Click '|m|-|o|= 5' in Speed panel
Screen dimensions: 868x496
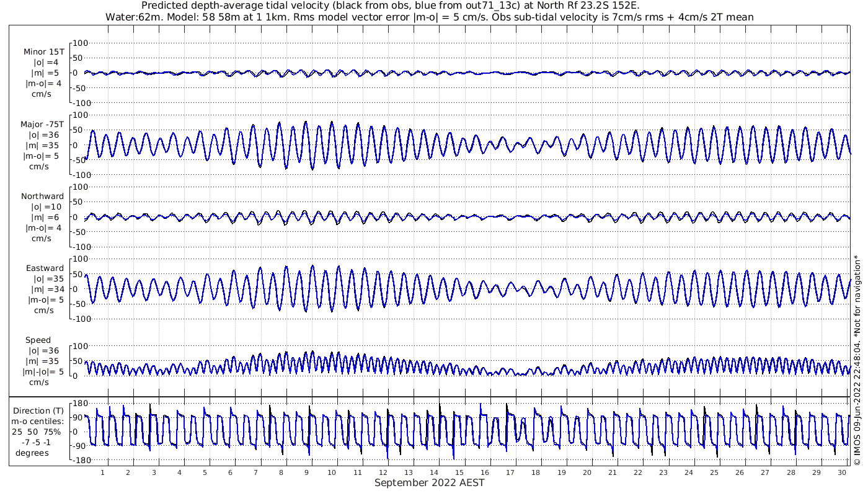click(x=43, y=372)
